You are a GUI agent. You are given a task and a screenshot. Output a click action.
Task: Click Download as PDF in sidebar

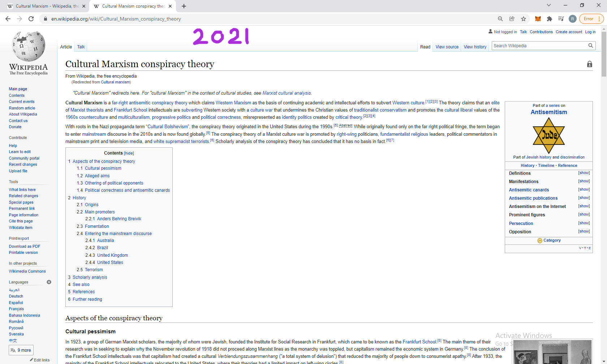pyautogui.click(x=25, y=246)
